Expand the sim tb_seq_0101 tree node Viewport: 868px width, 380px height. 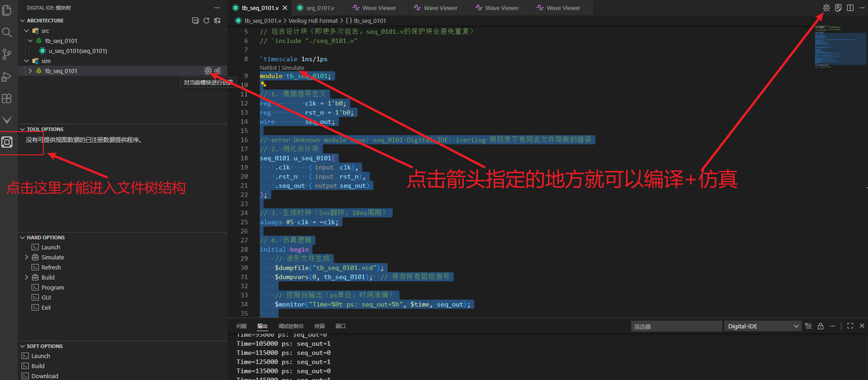(x=30, y=71)
